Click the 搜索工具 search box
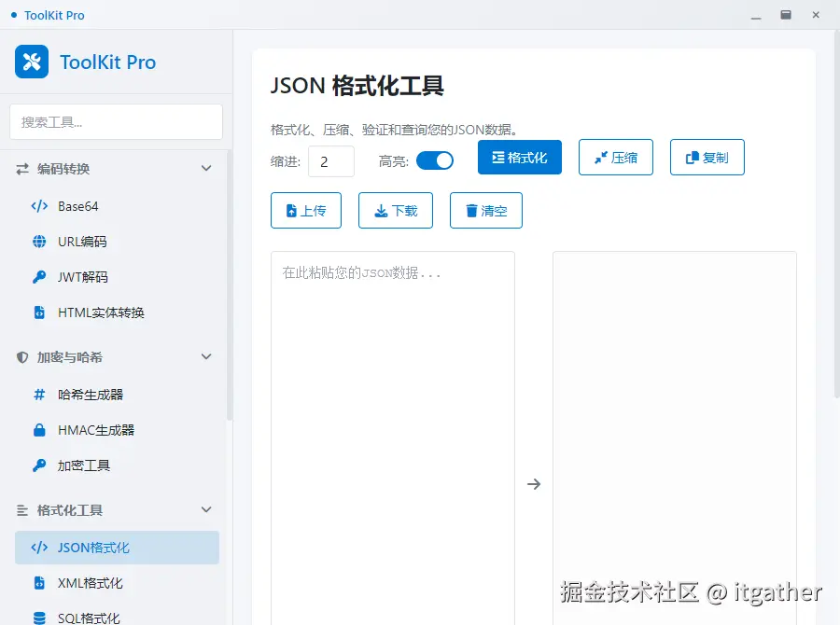 (116, 121)
